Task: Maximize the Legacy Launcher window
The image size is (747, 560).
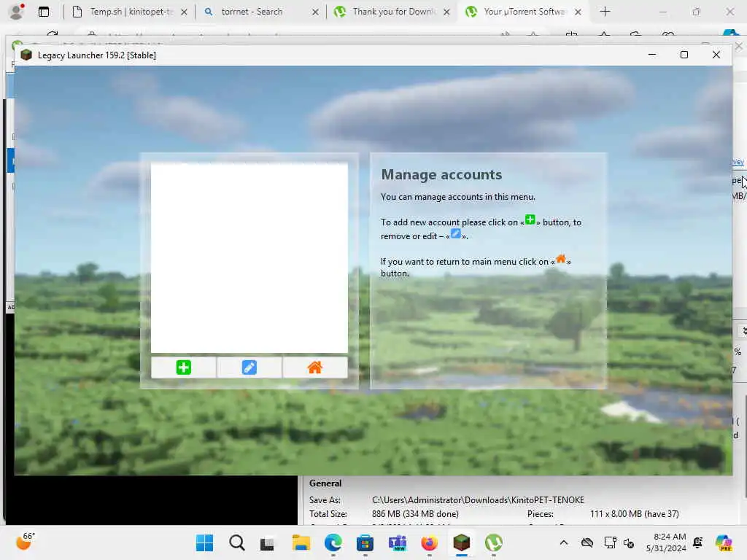Action: [x=684, y=55]
